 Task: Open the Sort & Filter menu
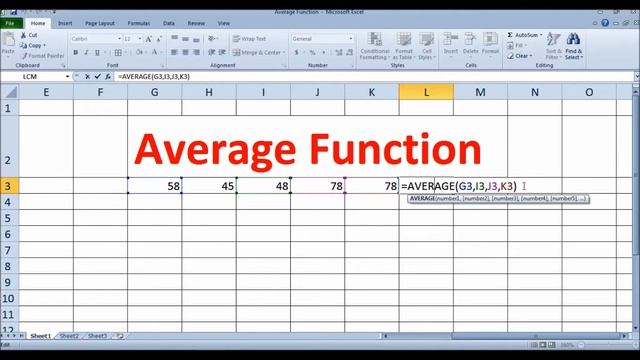(x=553, y=46)
